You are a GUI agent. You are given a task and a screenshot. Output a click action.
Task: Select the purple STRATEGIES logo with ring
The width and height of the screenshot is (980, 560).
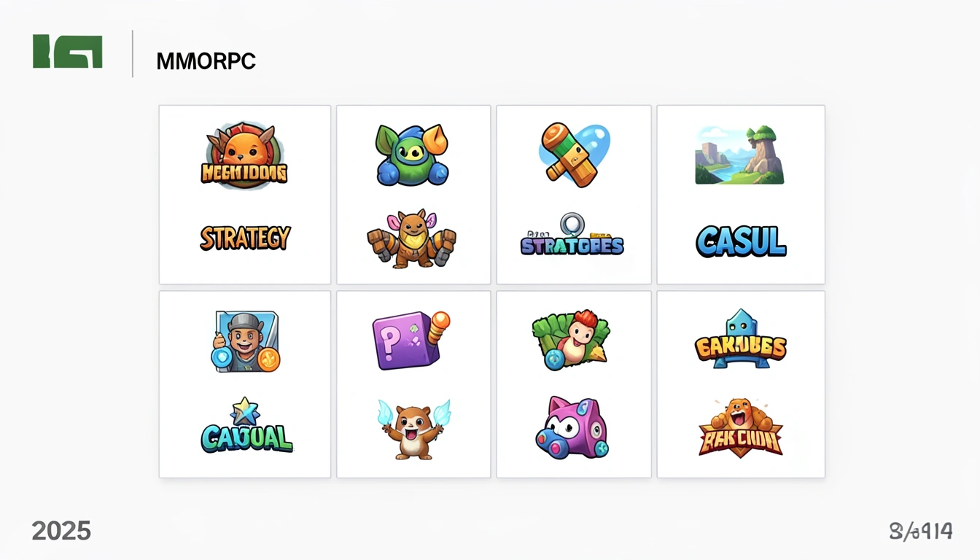pos(572,235)
